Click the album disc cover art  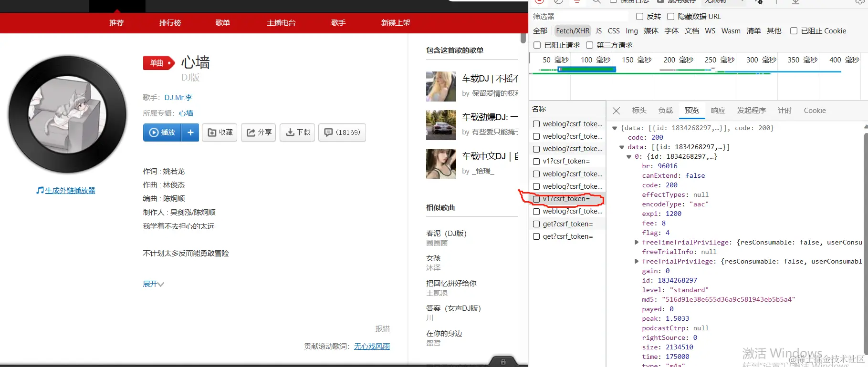pyautogui.click(x=67, y=114)
